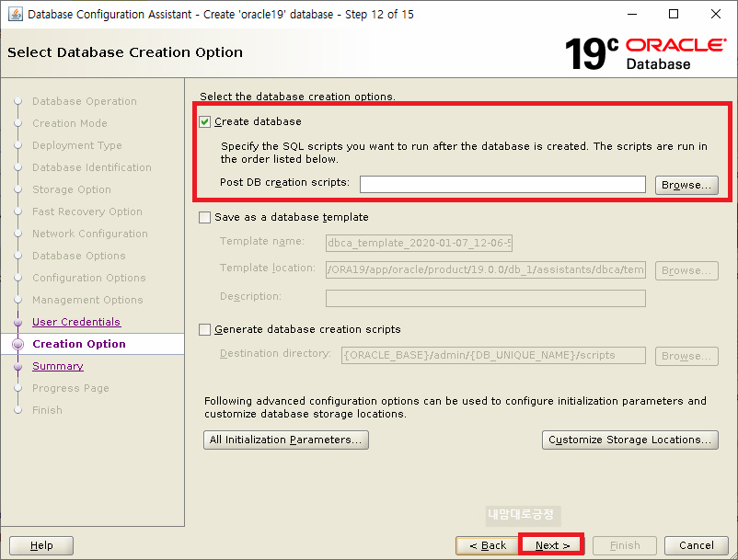Click the Destination directory field
The height and width of the screenshot is (560, 738).
[x=493, y=356]
